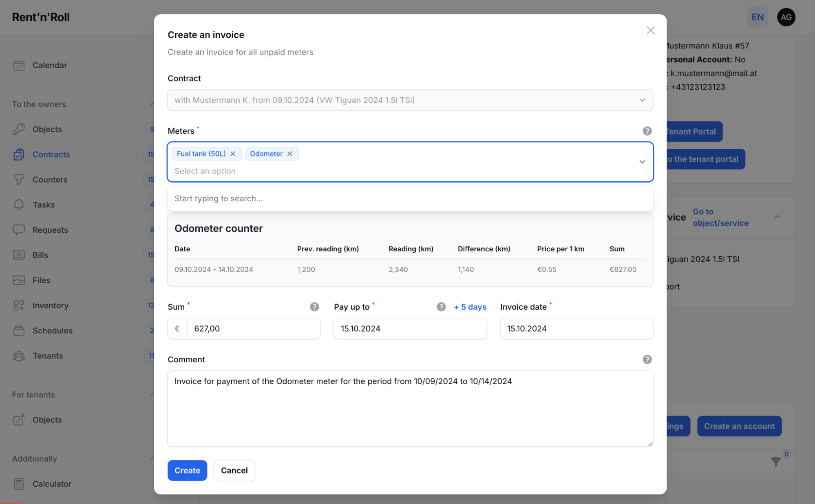
Task: Click the Pay up to date field
Action: click(x=410, y=328)
